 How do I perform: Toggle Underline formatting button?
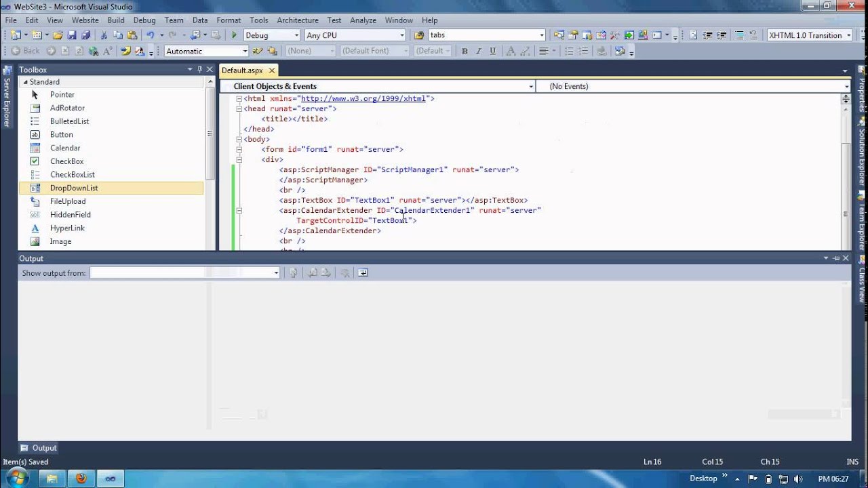pos(492,51)
